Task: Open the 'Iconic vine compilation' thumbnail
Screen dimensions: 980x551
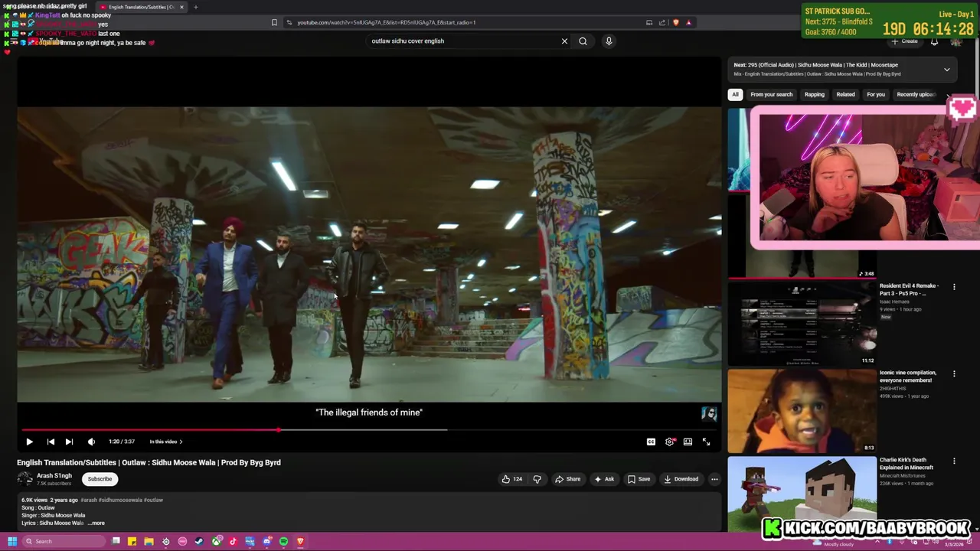Action: click(x=802, y=411)
